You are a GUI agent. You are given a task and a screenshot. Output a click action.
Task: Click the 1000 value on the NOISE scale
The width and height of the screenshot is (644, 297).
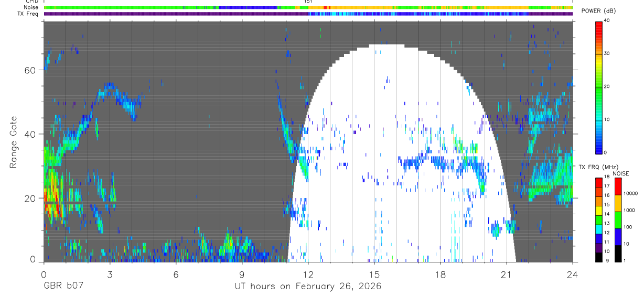(x=630, y=211)
